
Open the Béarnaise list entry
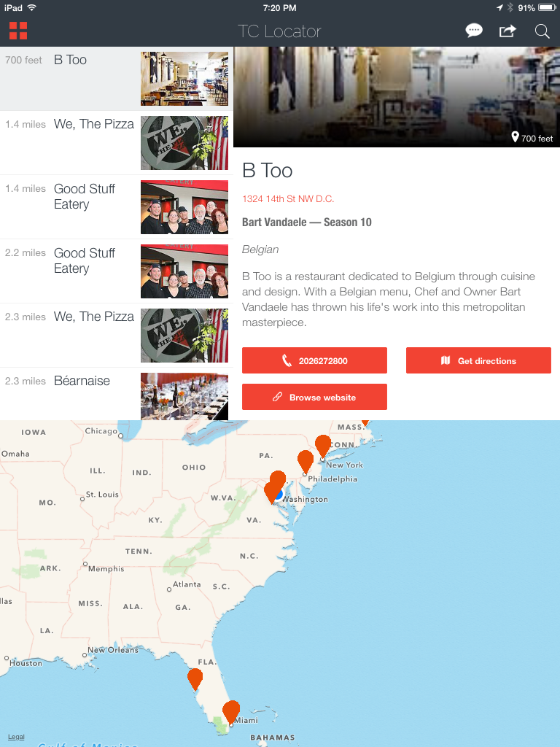point(117,394)
